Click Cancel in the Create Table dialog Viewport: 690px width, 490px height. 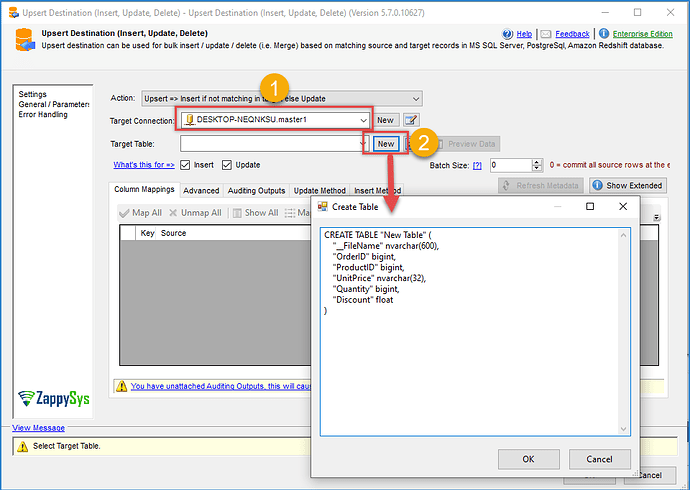click(599, 459)
